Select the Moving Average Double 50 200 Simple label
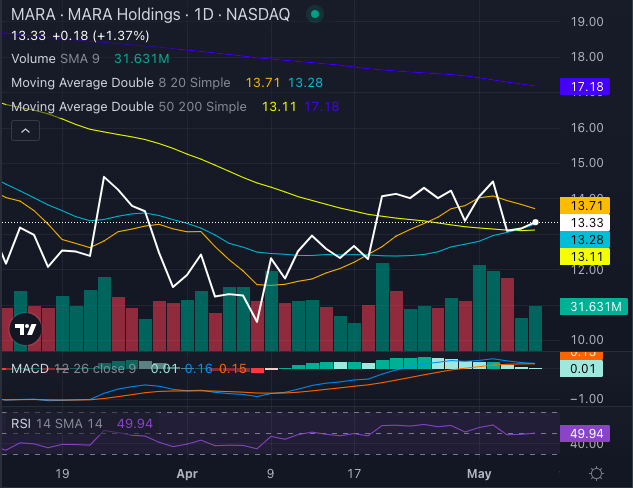Image resolution: width=633 pixels, height=488 pixels. click(128, 107)
